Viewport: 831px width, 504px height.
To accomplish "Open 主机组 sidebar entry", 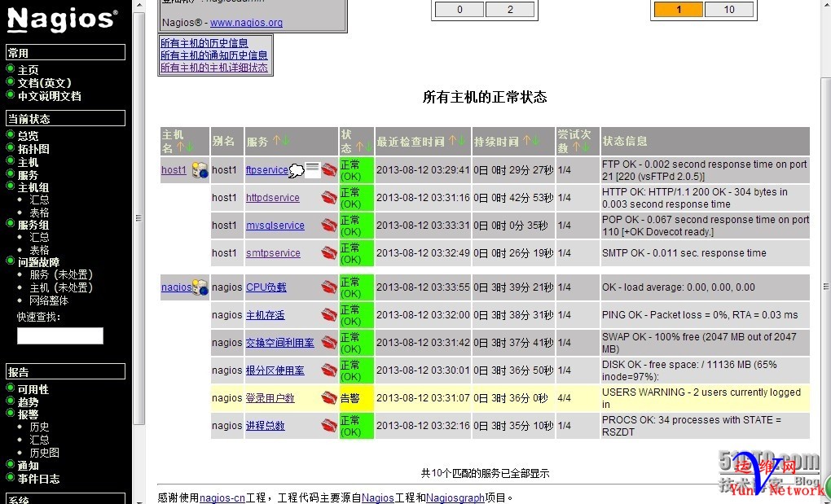I will point(33,187).
